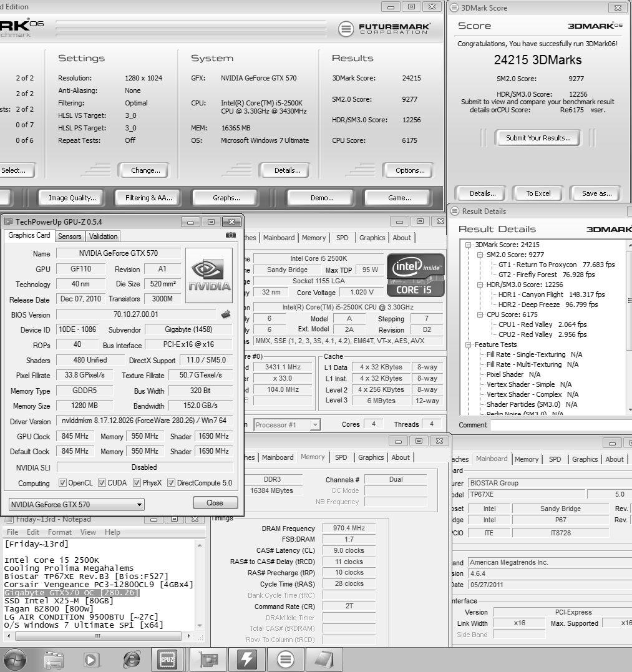
Task: Switch to the Sensors tab in GPU-Z
Action: [69, 236]
